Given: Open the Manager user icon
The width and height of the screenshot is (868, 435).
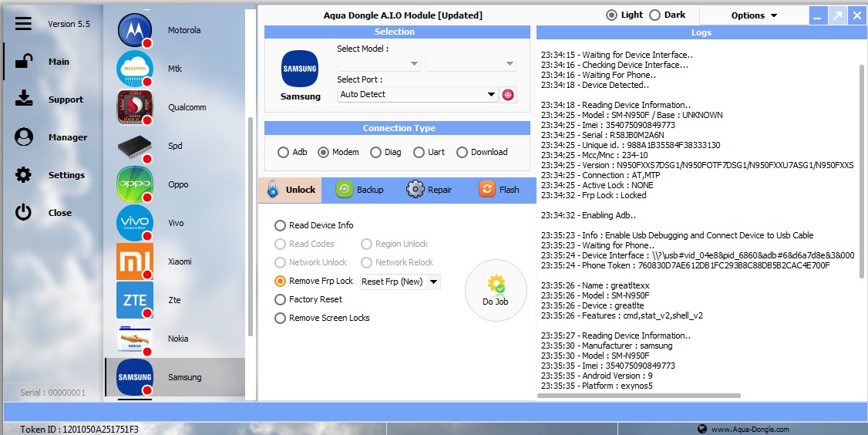Looking at the screenshot, I should pos(23,137).
